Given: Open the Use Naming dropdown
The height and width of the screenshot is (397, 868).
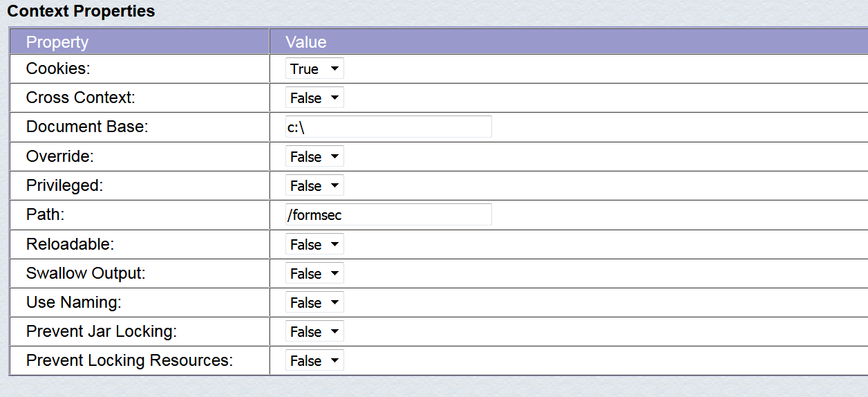Looking at the screenshot, I should point(314,303).
